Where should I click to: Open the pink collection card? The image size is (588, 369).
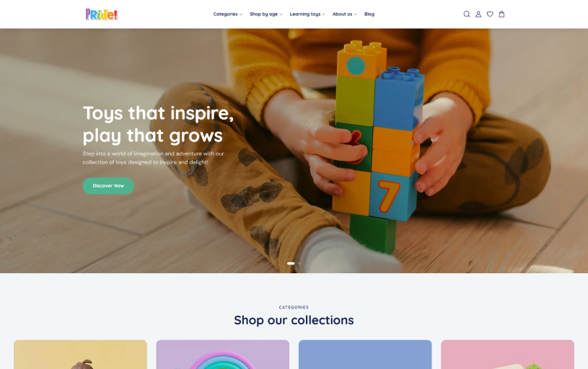(507, 355)
